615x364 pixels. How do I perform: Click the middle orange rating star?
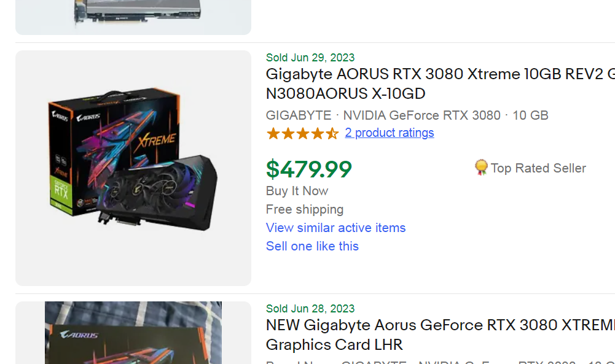[x=302, y=133]
